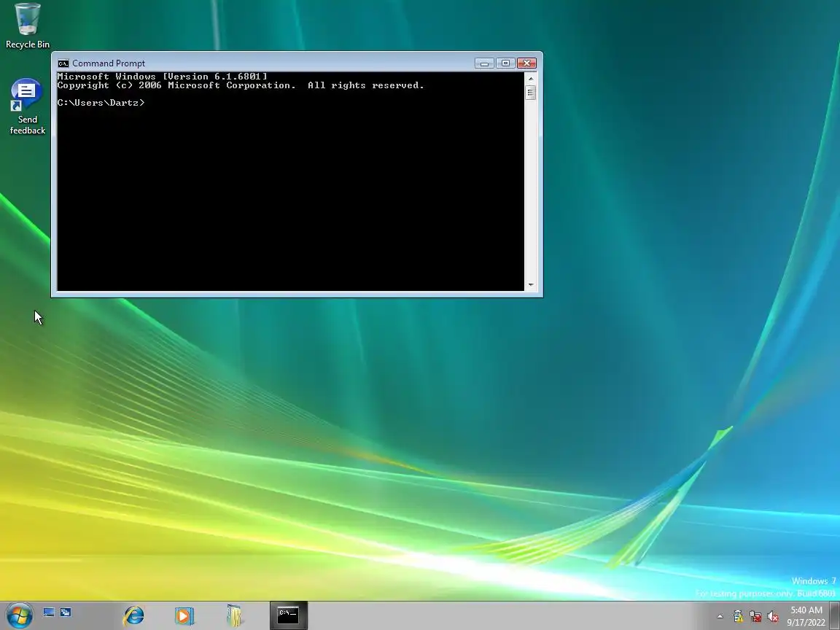Open Windows Media Player from taskbar
Screen dimensions: 840x630
tap(184, 615)
